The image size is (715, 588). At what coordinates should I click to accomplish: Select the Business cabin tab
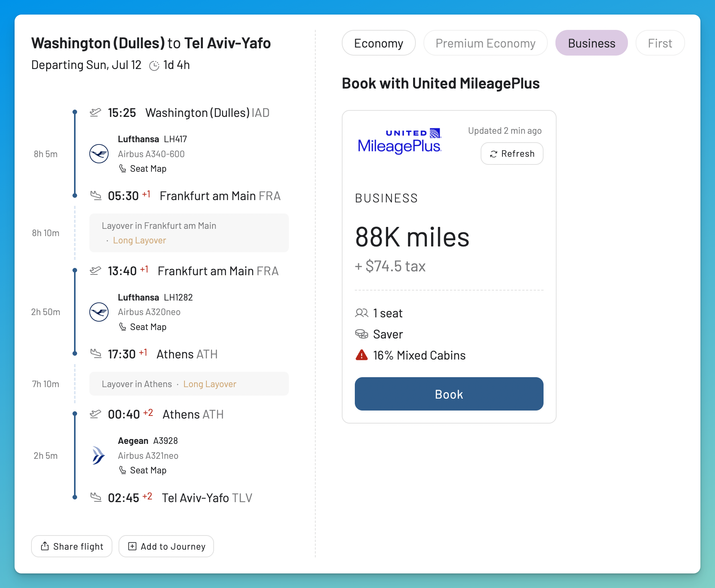(x=591, y=43)
